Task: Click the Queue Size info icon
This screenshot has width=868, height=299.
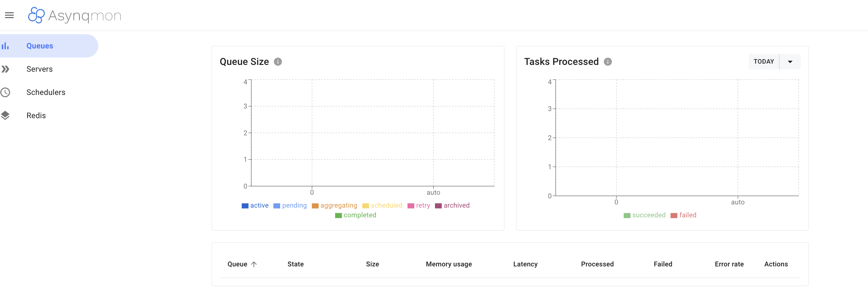Action: (278, 62)
